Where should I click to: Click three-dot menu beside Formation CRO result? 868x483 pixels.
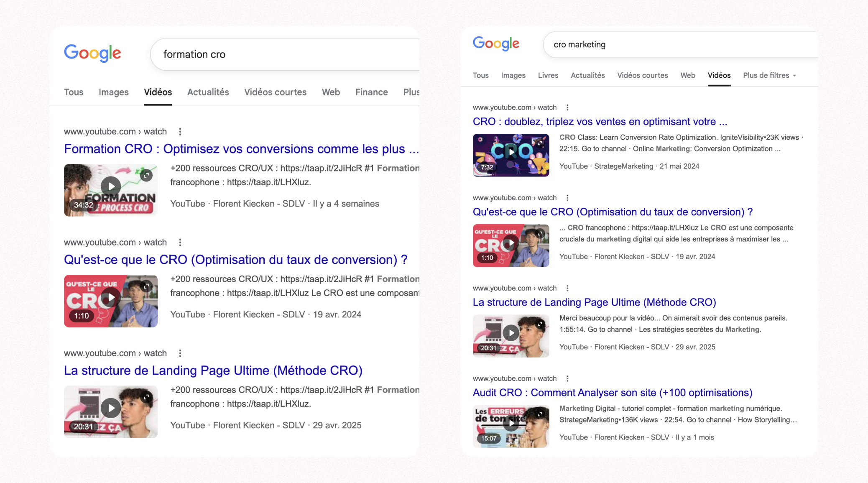coord(180,132)
